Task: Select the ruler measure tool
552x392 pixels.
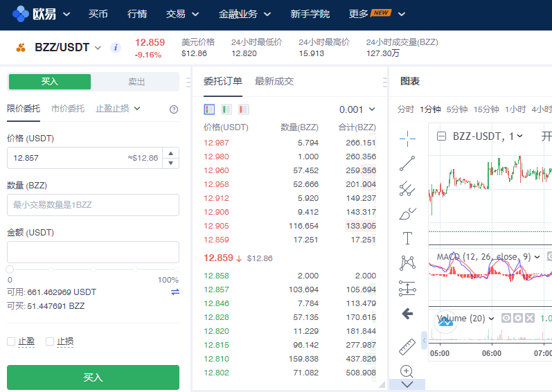Action: [407, 346]
